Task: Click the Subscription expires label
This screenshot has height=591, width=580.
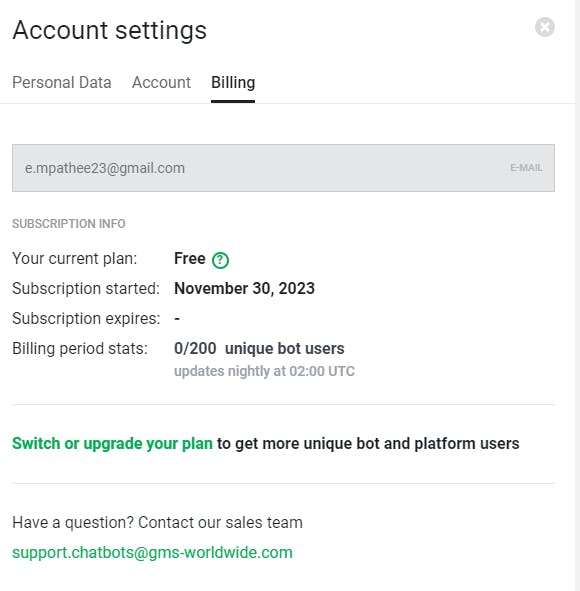Action: (x=86, y=319)
